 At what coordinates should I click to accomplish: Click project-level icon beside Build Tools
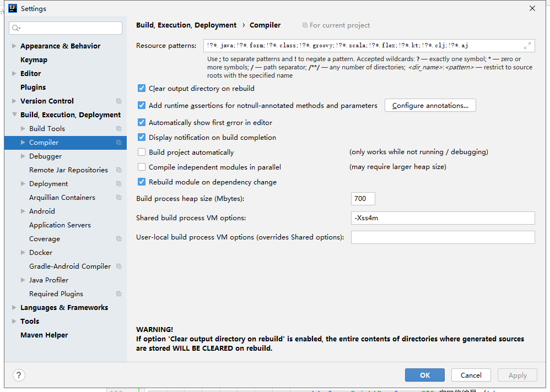click(119, 129)
